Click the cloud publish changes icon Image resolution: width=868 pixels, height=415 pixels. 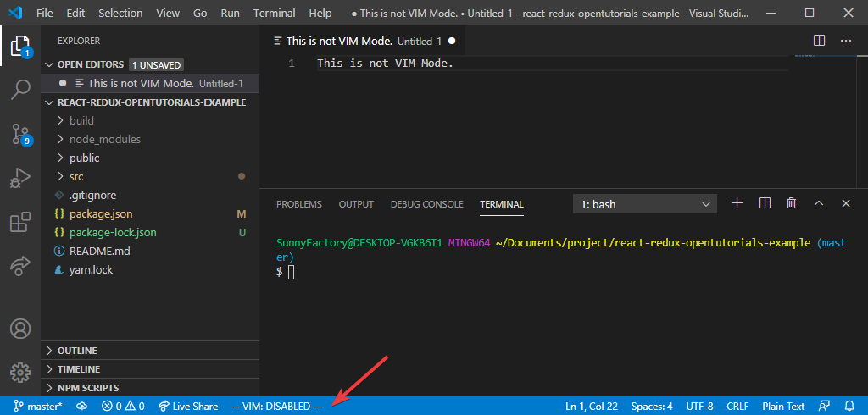(82, 407)
